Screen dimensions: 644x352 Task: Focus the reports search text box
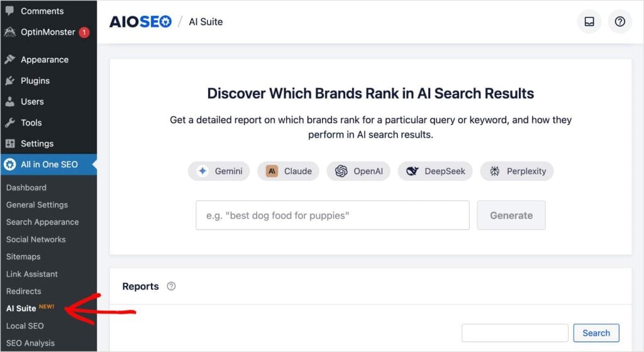[x=514, y=333]
